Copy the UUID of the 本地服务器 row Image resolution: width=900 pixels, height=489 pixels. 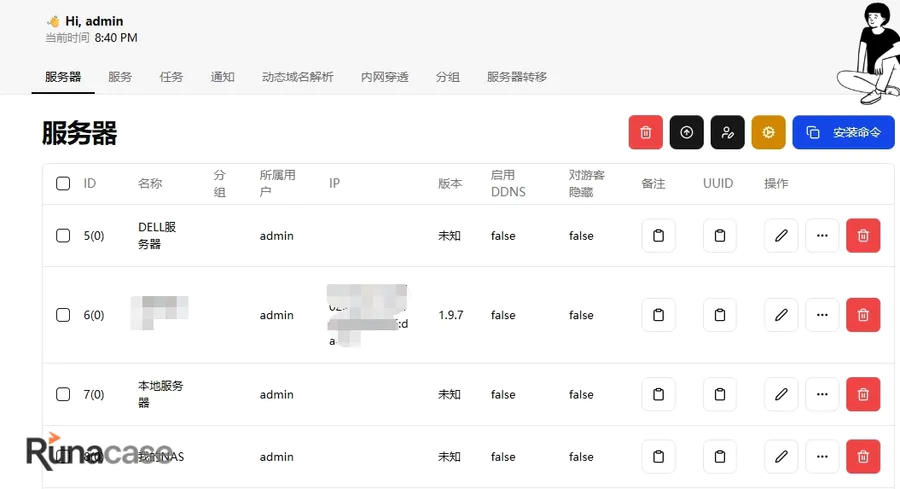[x=720, y=394]
